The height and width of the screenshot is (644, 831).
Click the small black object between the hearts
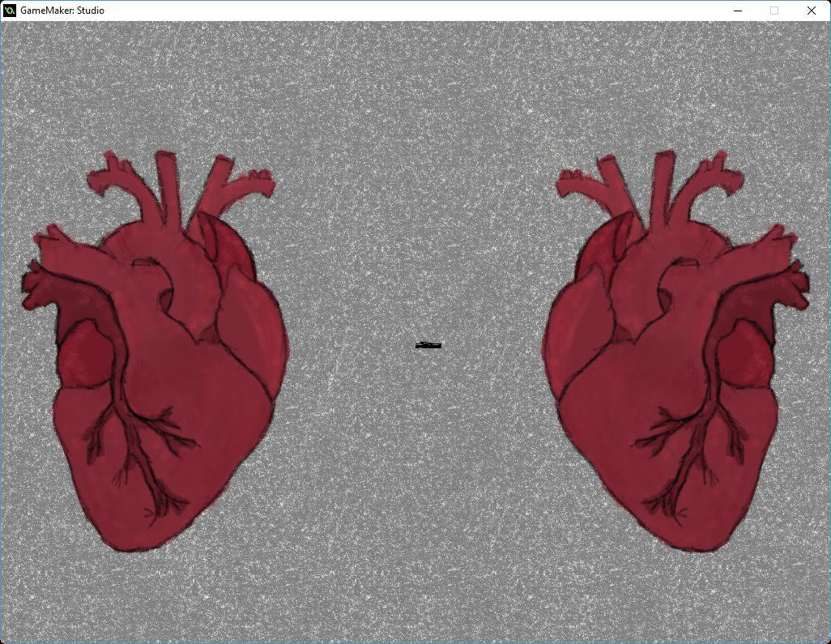[x=428, y=346]
